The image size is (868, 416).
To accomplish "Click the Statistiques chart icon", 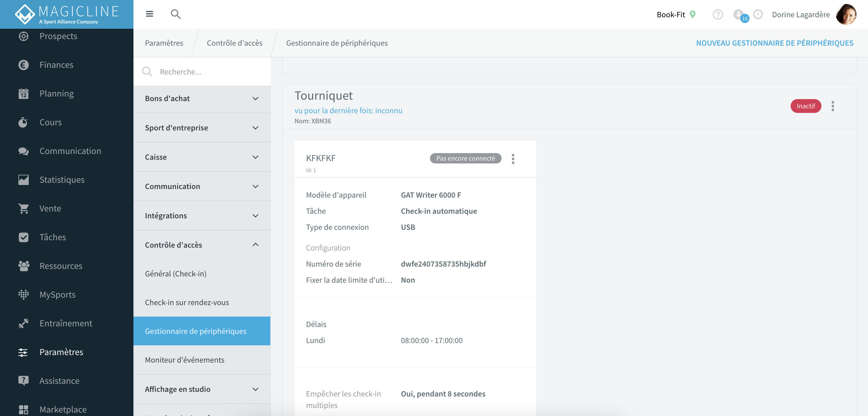I will point(23,180).
